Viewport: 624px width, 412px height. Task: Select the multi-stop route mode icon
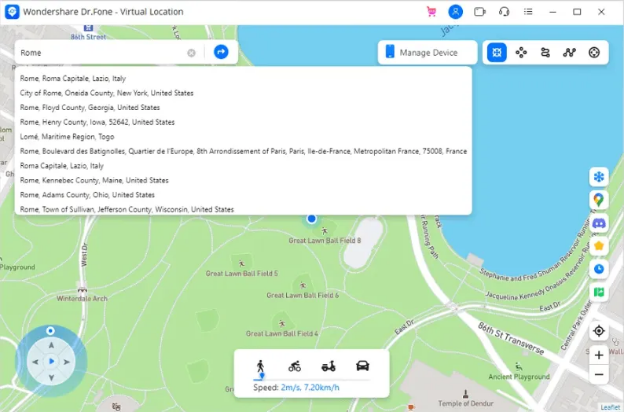[570, 52]
